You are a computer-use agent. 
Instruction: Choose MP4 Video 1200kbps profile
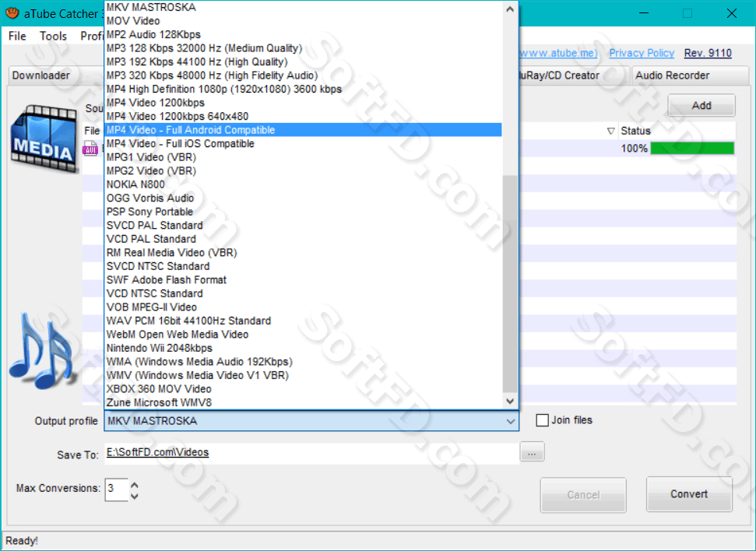coord(304,103)
